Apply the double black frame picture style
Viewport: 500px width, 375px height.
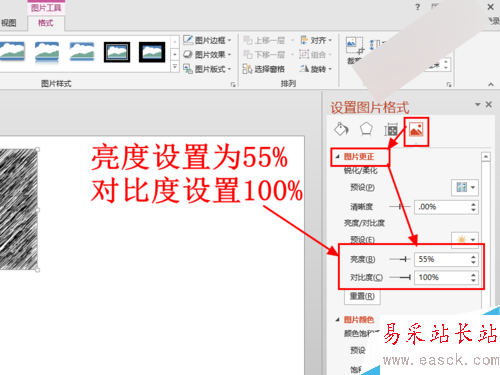(117, 52)
